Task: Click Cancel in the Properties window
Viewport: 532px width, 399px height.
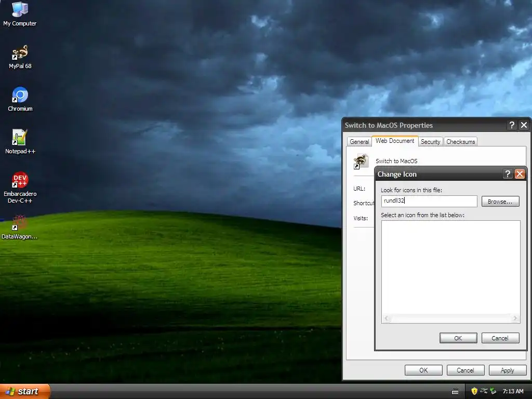Action: 465,370
